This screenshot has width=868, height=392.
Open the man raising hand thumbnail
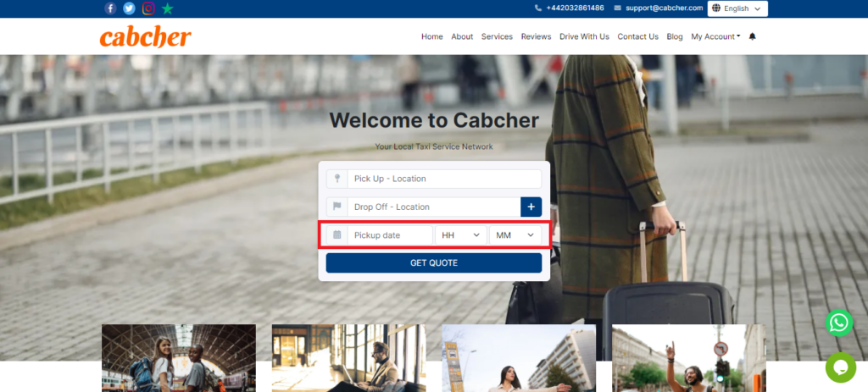(688, 358)
